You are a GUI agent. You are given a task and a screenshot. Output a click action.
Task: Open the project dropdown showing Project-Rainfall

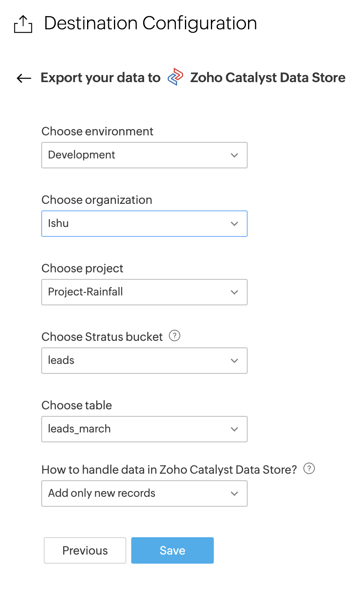(x=144, y=292)
